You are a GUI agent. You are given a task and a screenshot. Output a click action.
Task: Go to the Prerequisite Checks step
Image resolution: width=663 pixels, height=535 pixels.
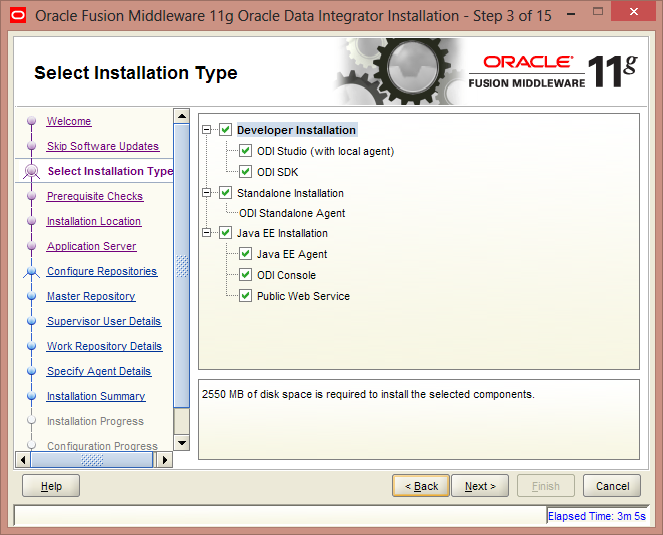95,196
